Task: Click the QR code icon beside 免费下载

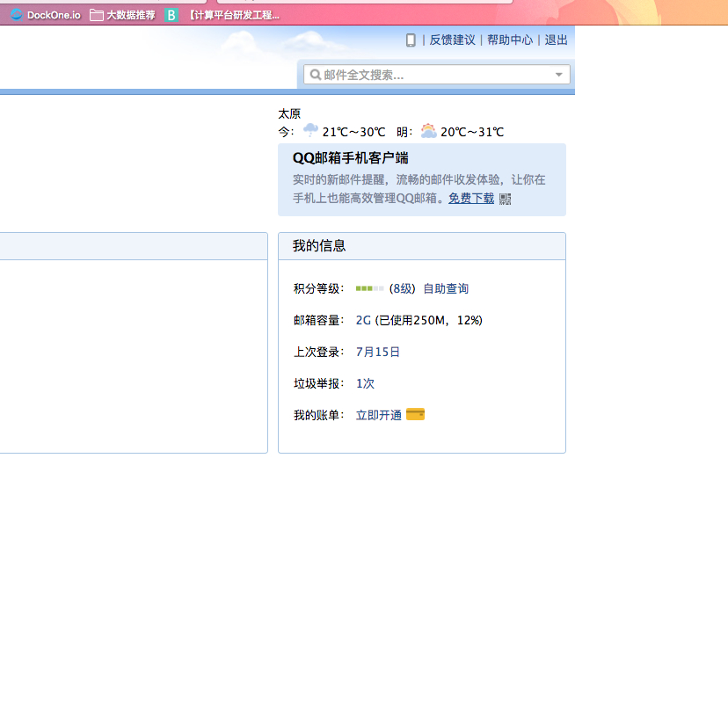Action: 506,200
